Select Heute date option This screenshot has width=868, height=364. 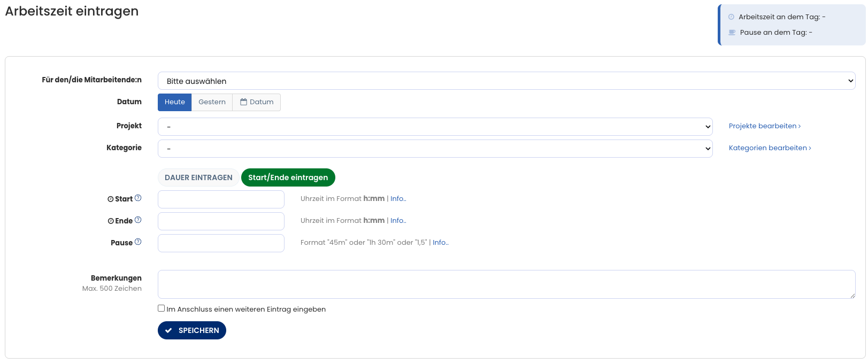point(174,102)
